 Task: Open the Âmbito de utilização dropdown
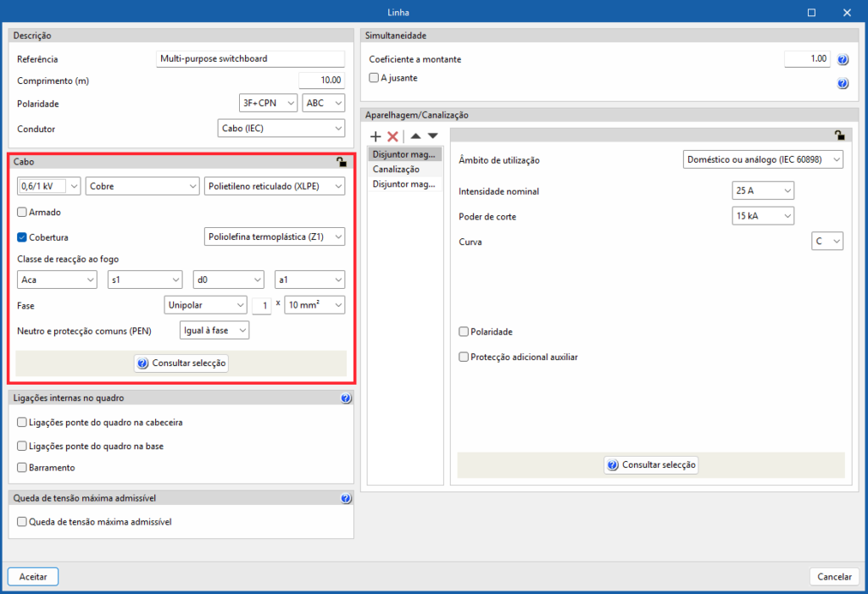pyautogui.click(x=763, y=160)
